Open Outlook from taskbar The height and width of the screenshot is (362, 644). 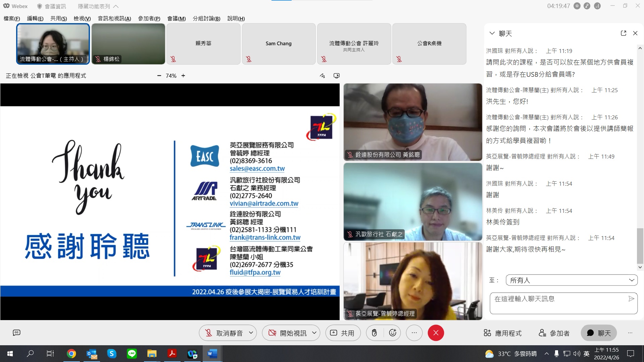click(92, 354)
